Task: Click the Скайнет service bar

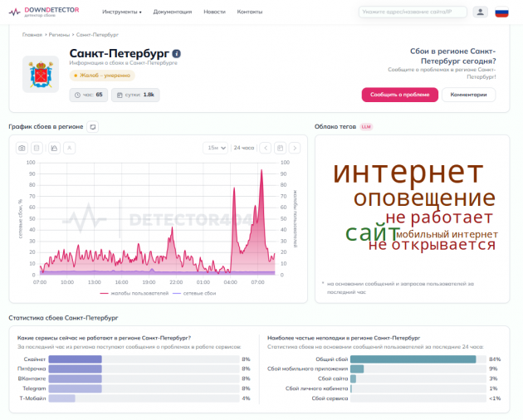Action: [144, 359]
